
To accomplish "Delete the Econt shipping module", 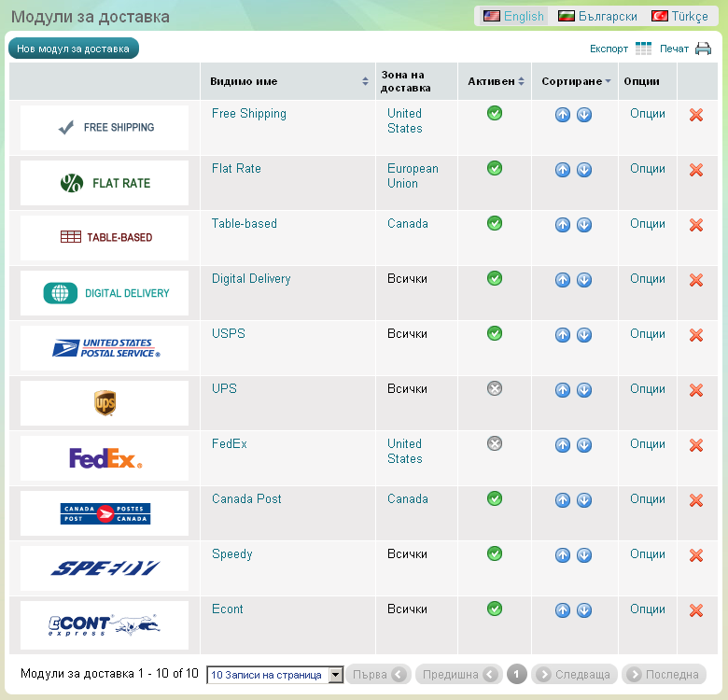I will pos(695,610).
